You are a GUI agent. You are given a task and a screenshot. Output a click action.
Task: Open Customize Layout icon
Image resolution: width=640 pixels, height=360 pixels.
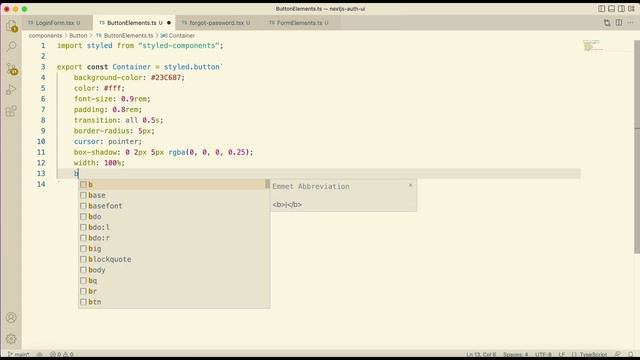(631, 9)
